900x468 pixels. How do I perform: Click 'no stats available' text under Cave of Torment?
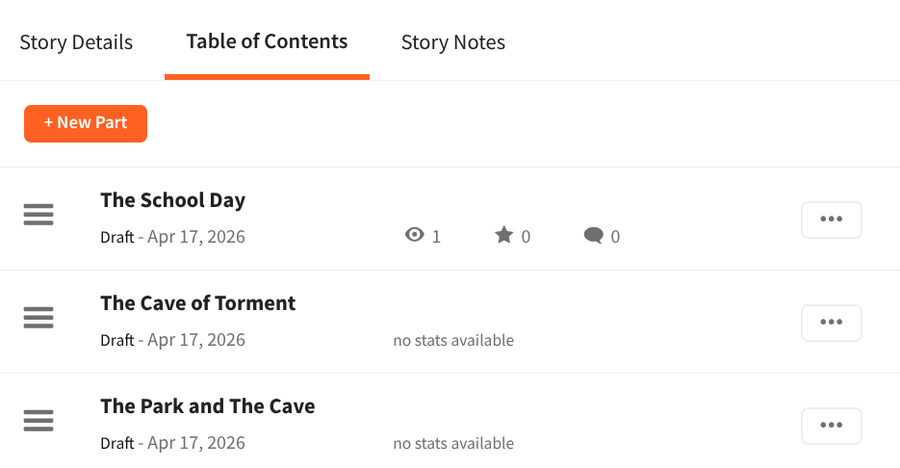point(453,340)
